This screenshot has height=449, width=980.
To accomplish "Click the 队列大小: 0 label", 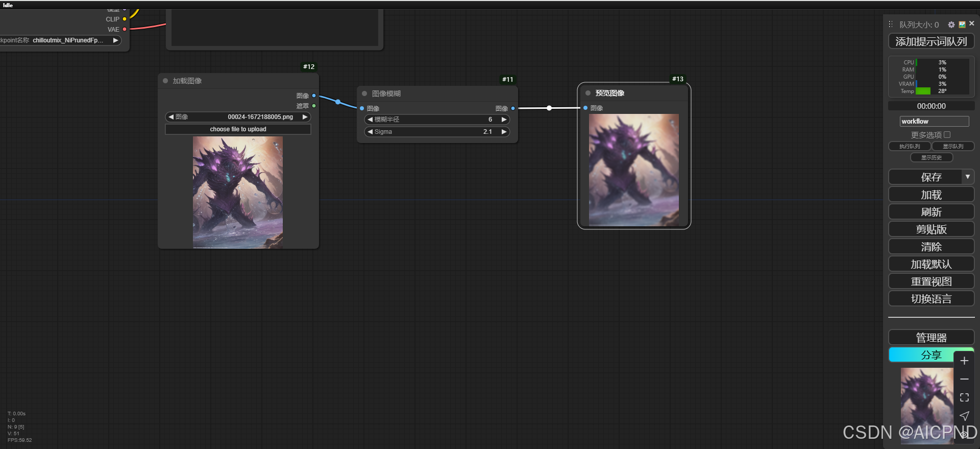I will tap(919, 25).
